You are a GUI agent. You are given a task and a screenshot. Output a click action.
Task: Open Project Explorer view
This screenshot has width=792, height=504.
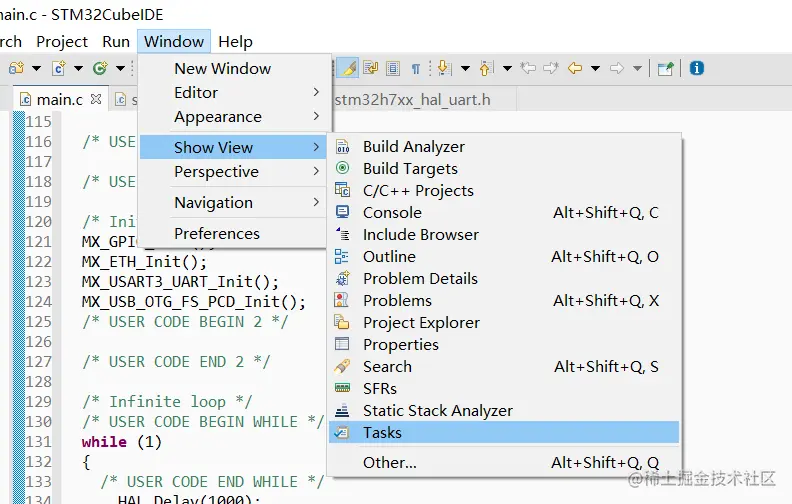(x=504, y=322)
